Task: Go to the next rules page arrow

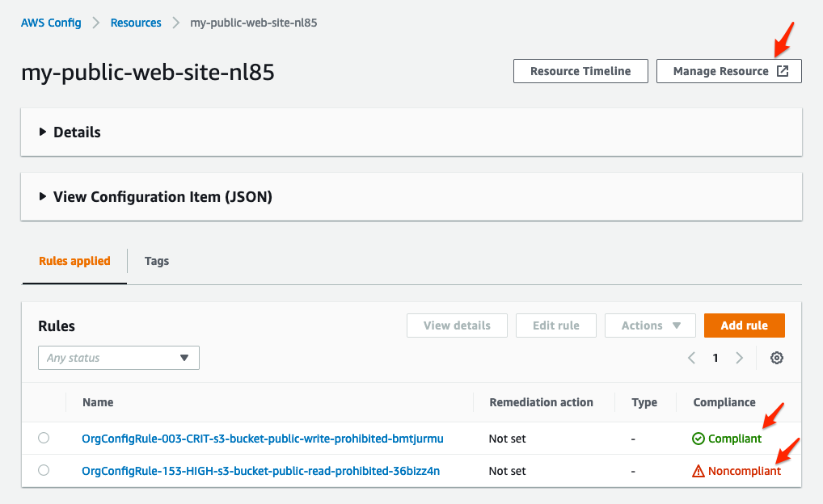Action: [740, 358]
